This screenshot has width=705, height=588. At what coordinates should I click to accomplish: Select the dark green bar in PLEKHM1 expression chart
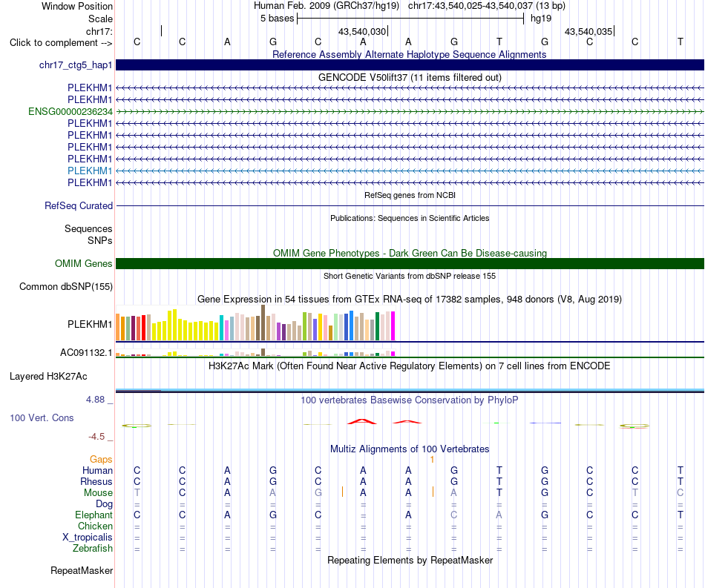377,326
